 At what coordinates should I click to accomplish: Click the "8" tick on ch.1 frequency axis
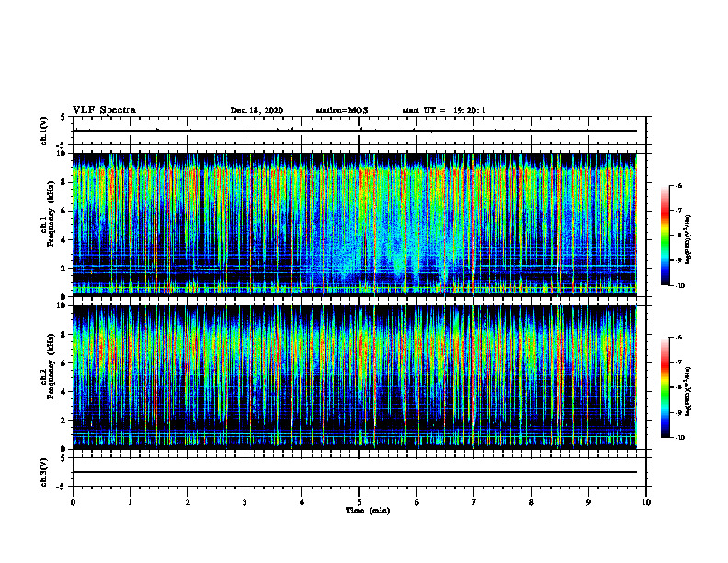click(64, 182)
